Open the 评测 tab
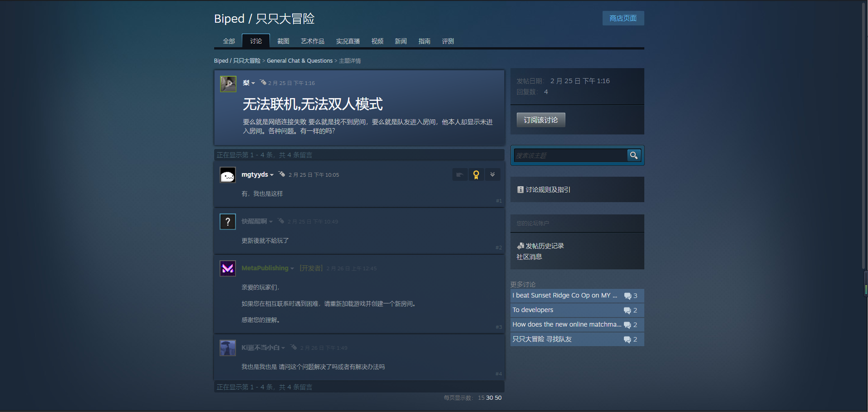Screen dimensions: 868x412 tap(448, 41)
